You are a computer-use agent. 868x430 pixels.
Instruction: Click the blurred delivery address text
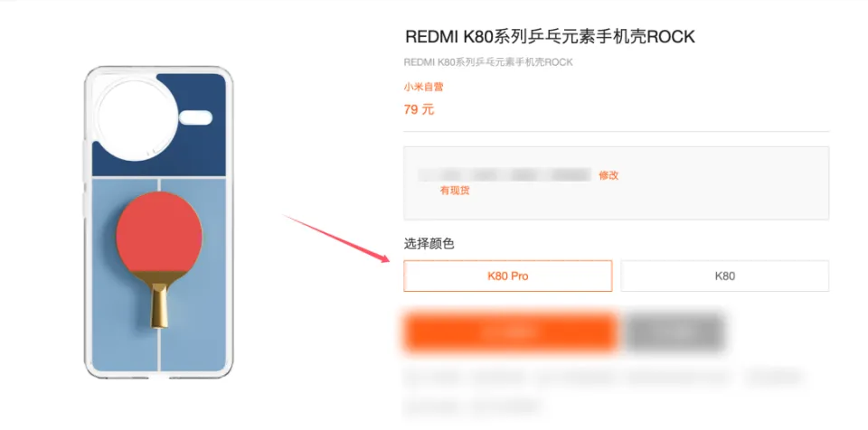click(505, 175)
